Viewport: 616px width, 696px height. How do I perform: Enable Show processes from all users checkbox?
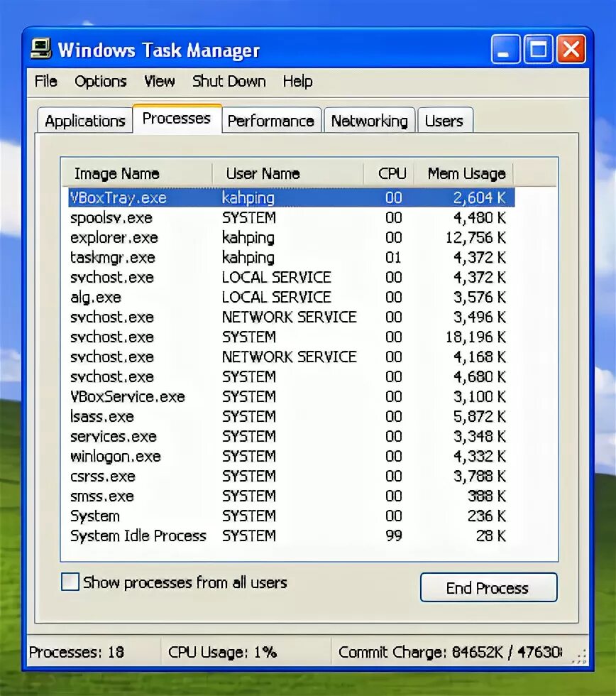(70, 582)
